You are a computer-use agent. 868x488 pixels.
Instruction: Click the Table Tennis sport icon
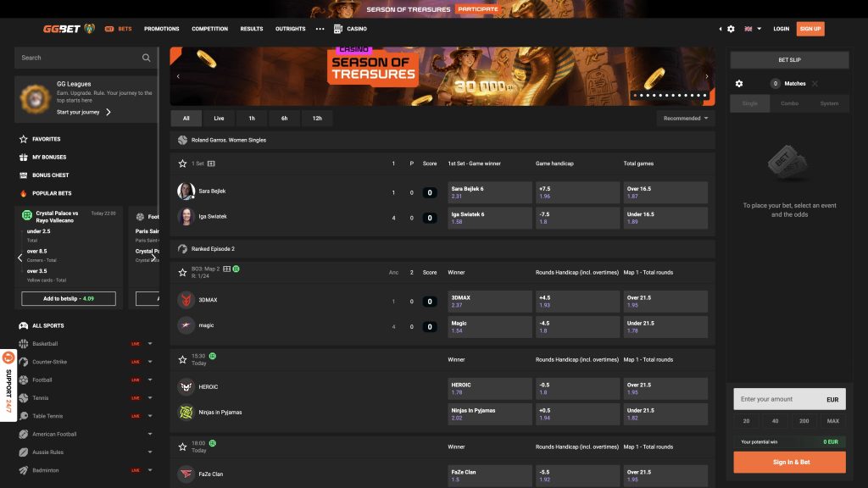23,416
